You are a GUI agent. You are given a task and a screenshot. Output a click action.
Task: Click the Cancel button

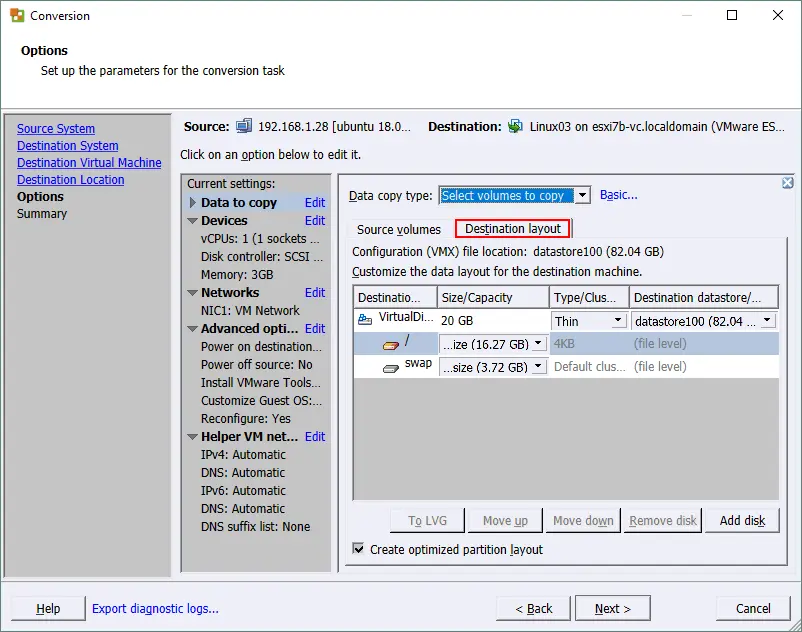(753, 608)
